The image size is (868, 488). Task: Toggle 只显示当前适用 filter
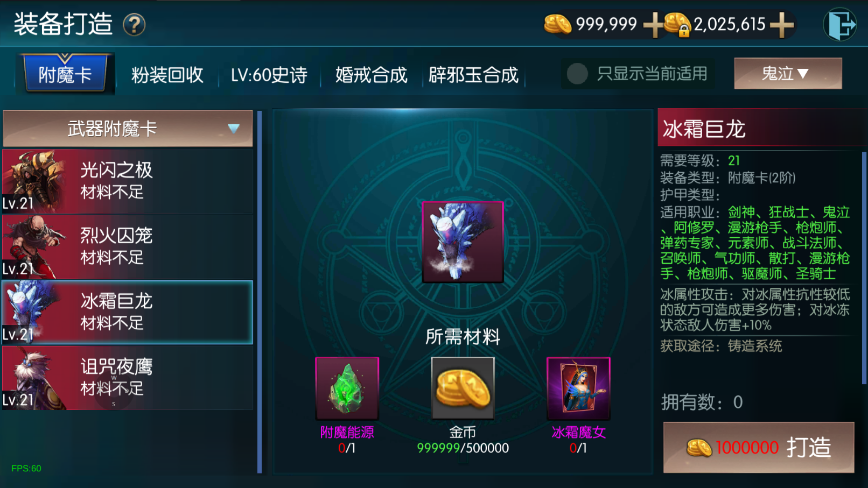point(639,74)
